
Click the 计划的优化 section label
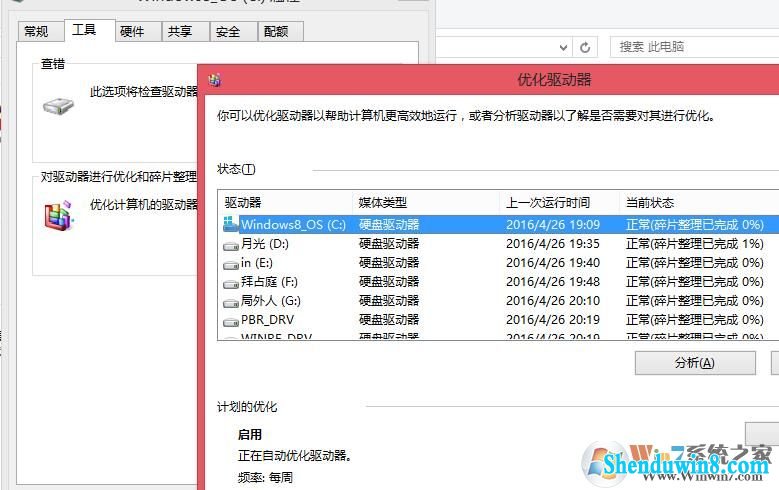coord(247,407)
